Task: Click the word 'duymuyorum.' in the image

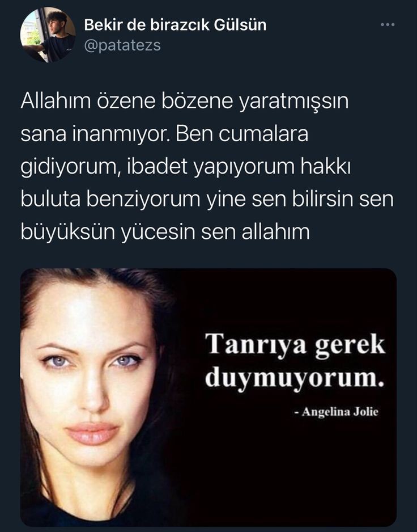Action: (295, 378)
